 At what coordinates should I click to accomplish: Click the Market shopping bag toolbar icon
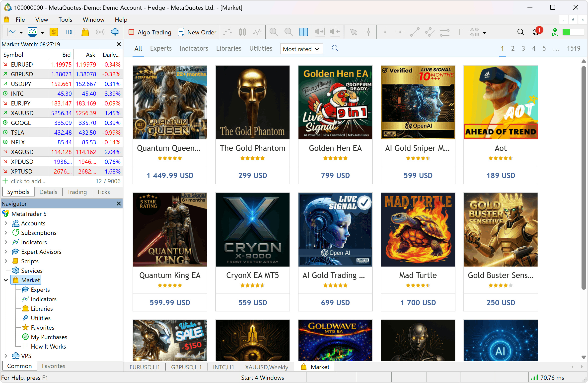click(x=85, y=32)
